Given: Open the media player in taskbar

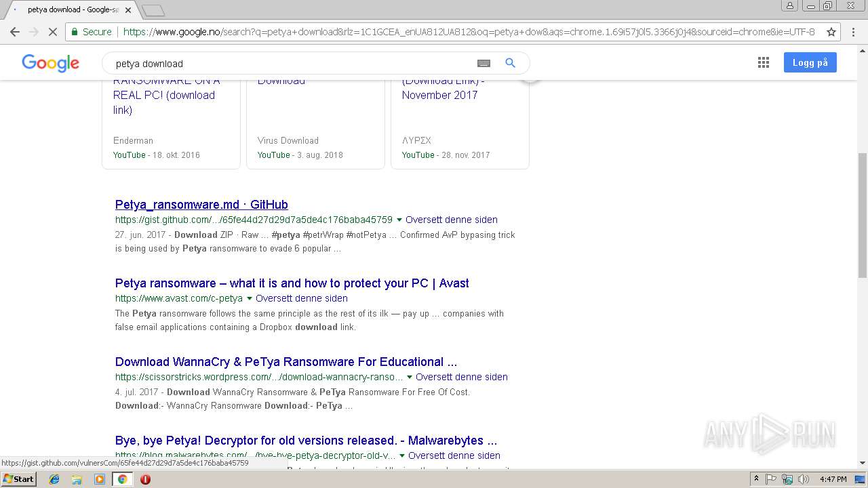Looking at the screenshot, I should tap(100, 479).
